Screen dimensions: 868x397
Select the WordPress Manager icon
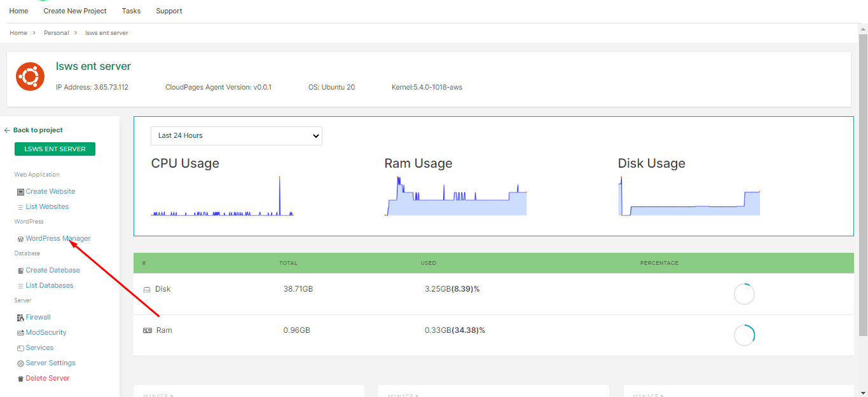tap(20, 238)
